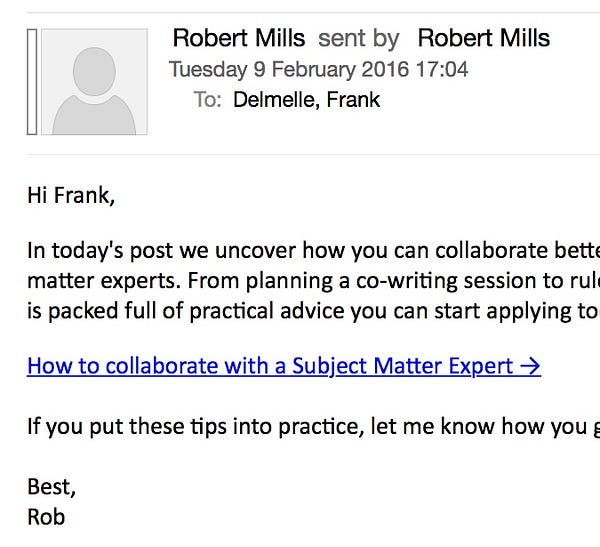This screenshot has height=547, width=600.
Task: Open 'How to collaborate with a Subject Matter Expert' link
Action: (284, 366)
